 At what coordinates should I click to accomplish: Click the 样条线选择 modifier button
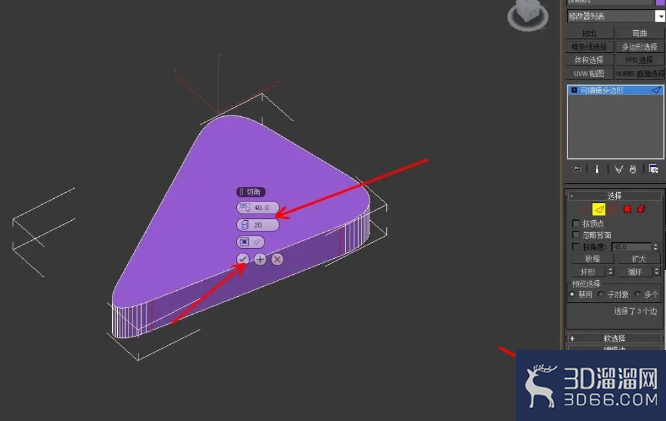[x=589, y=47]
